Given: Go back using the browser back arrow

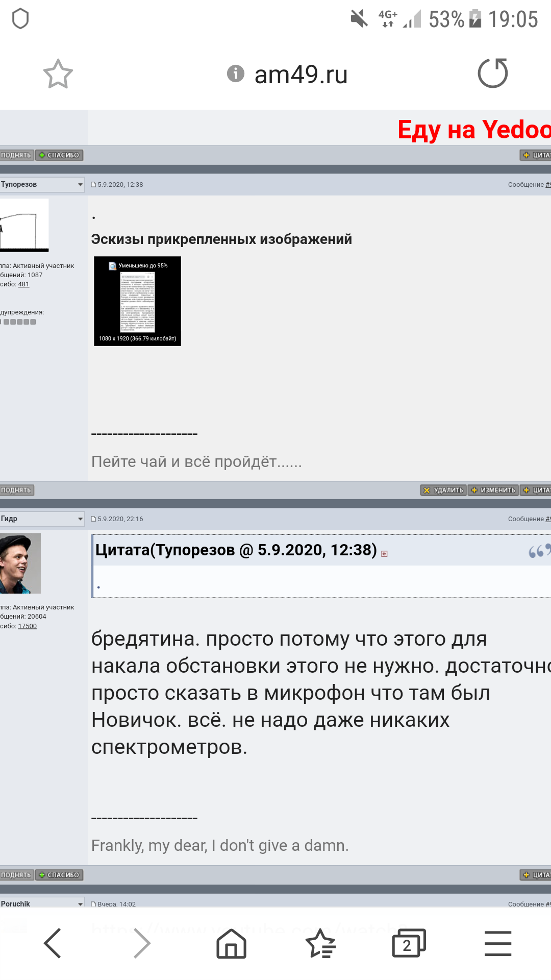Looking at the screenshot, I should click(x=53, y=943).
